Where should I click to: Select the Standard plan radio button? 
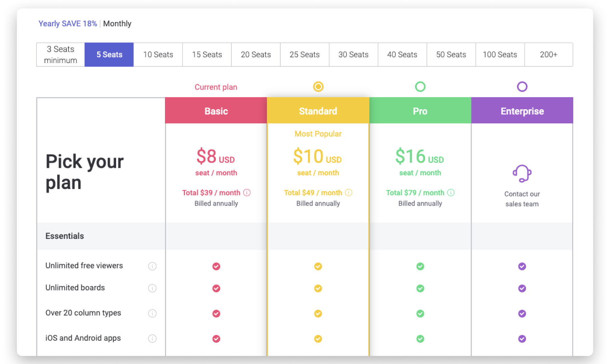pos(318,87)
